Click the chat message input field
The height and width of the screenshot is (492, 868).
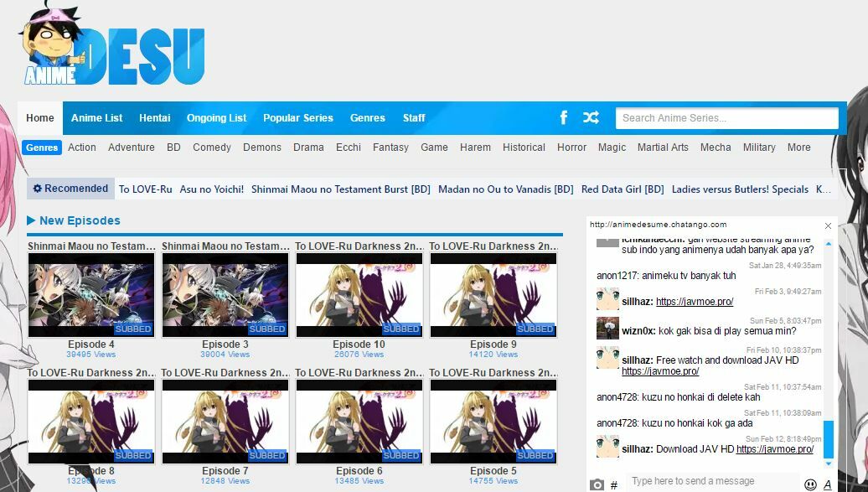coord(712,481)
